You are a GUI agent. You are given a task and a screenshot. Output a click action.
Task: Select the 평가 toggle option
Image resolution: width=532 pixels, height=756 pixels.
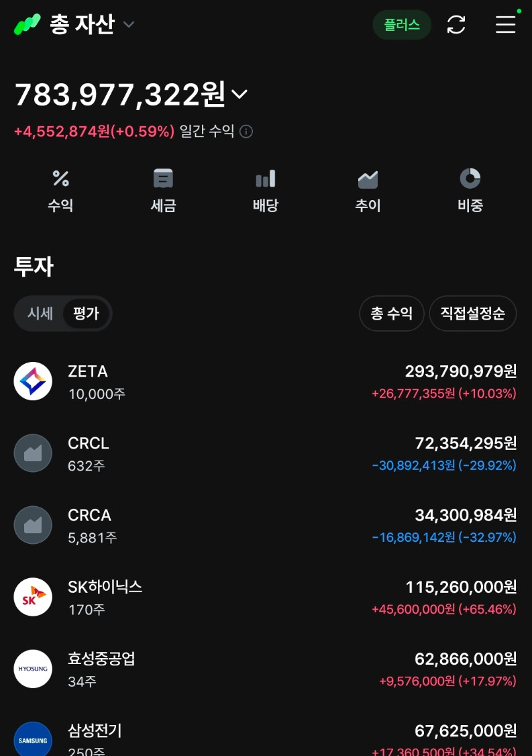86,314
